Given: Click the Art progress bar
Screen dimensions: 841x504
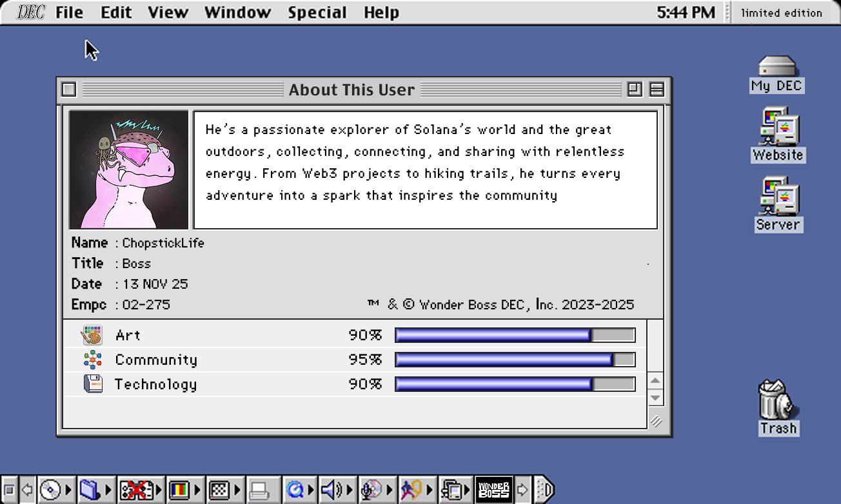Looking at the screenshot, I should [x=515, y=335].
